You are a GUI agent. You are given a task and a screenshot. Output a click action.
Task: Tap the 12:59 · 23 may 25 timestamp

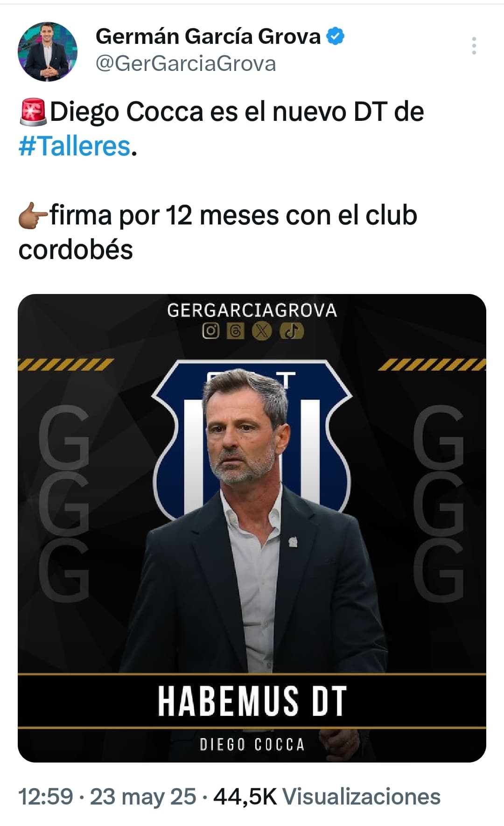[107, 797]
